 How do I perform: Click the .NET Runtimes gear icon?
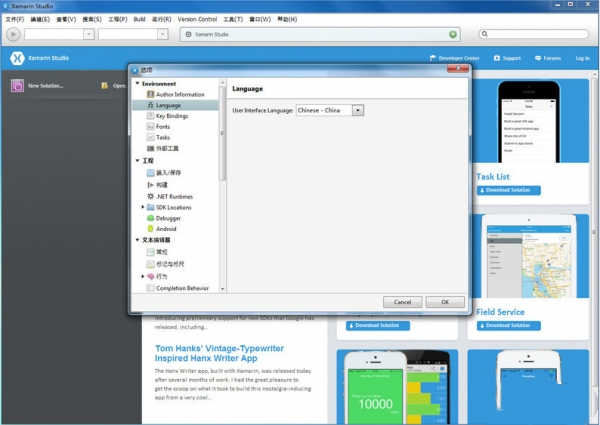pos(150,196)
